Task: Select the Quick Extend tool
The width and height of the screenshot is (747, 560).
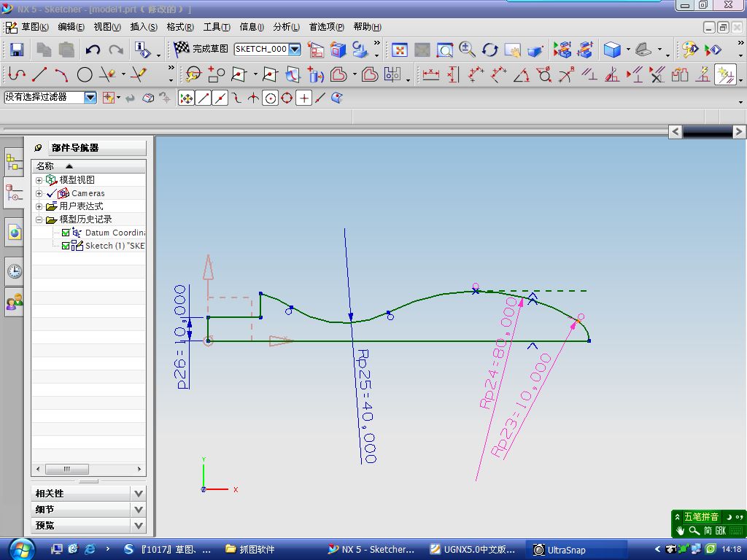Action: (x=139, y=74)
